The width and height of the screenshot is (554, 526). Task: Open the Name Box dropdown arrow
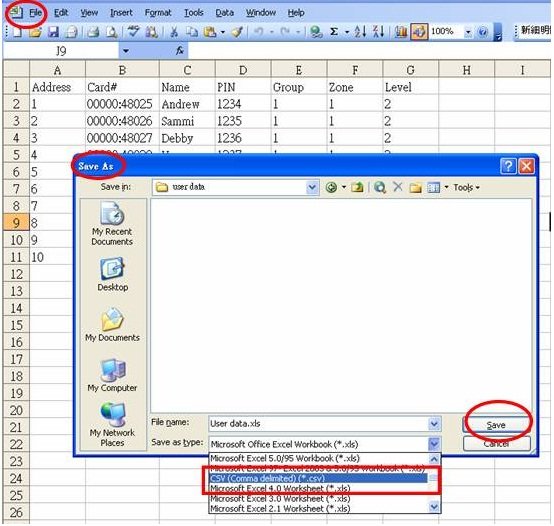point(125,51)
